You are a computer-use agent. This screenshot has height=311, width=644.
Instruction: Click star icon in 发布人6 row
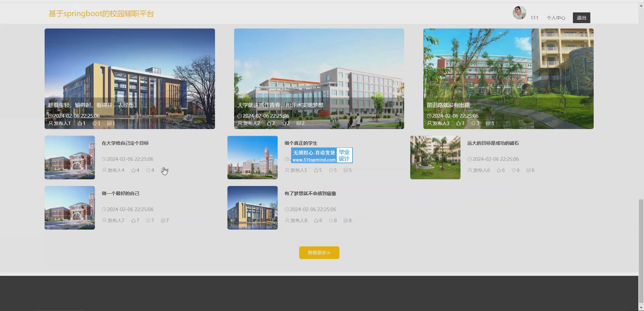[514, 170]
